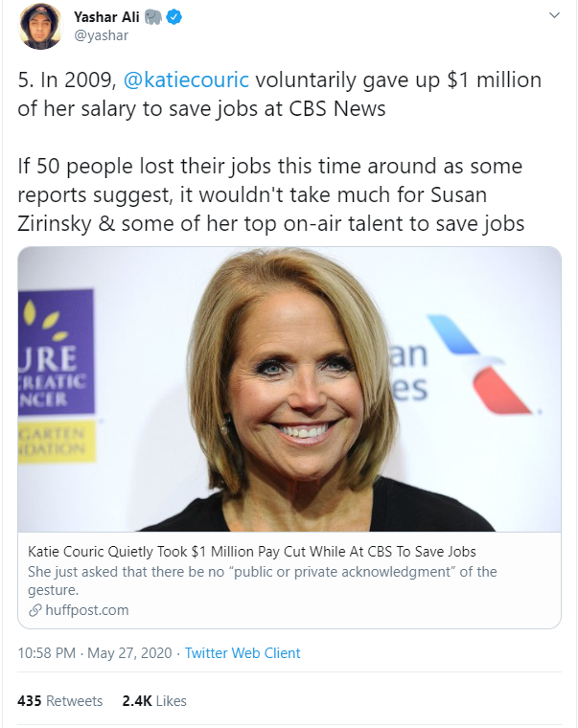
Task: Open the tweet options chevron menu
Action: pos(553,16)
